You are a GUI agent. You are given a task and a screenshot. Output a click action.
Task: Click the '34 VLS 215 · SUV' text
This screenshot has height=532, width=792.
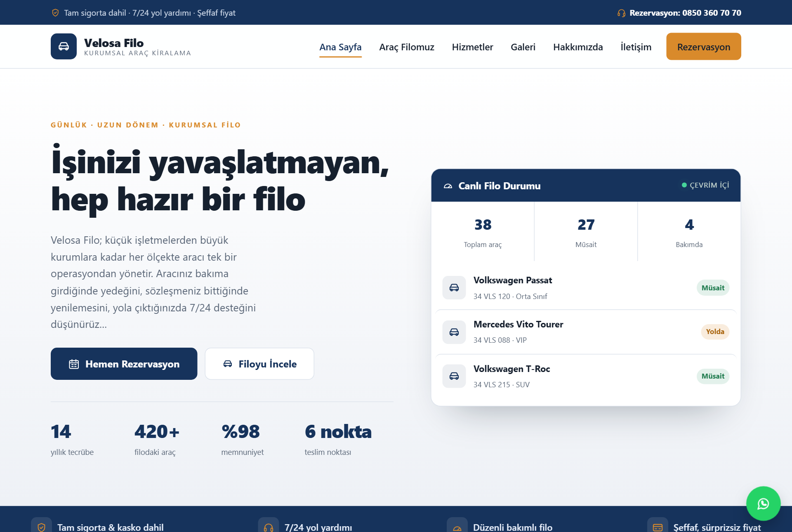point(502,385)
